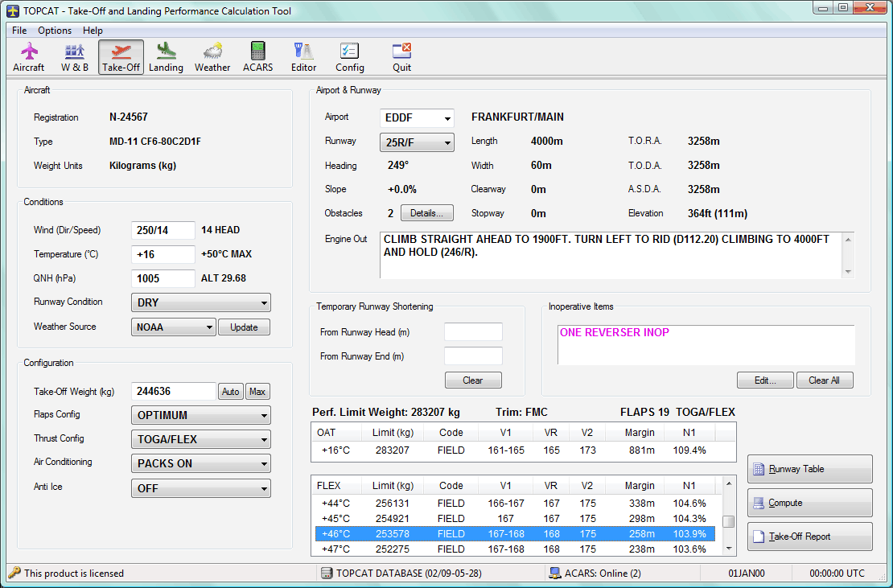The image size is (893, 588).
Task: Select the Take-Off toolbar button
Action: [x=121, y=57]
